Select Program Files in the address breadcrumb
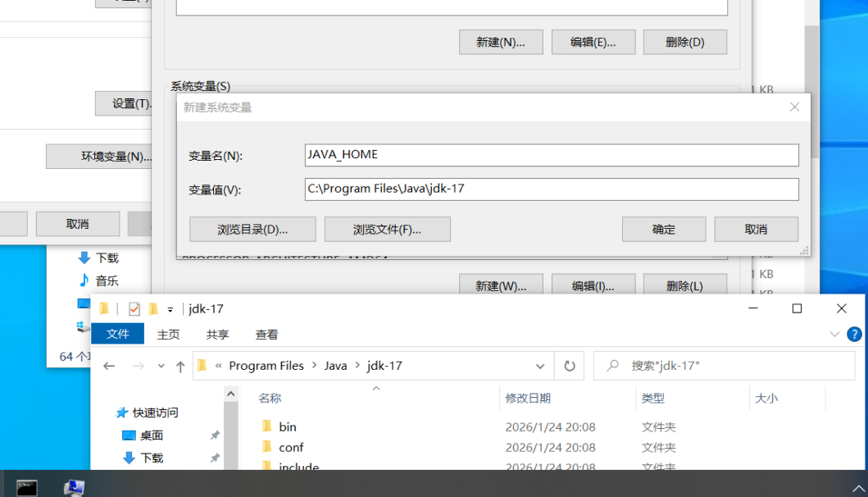Screen dimensions: 868x497 tap(266, 366)
